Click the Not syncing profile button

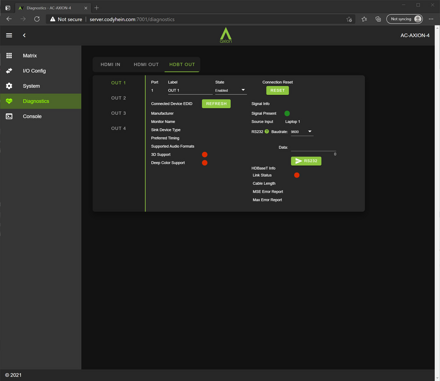click(x=405, y=19)
